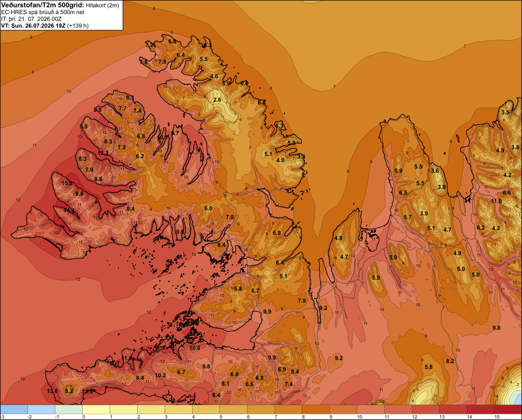The height and width of the screenshot is (420, 522).
Task: Select the dark red swatch between 14 and 15
Action: (x=480, y=409)
